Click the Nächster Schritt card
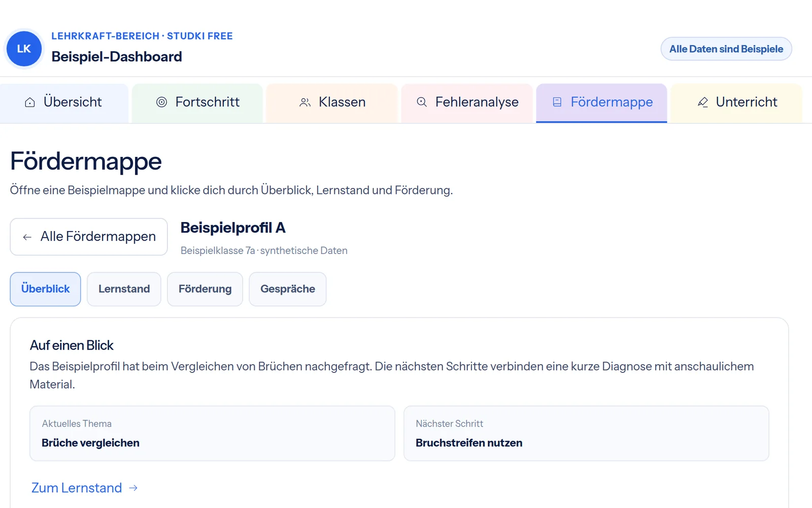Screen dimensions: 812x508 (586, 433)
